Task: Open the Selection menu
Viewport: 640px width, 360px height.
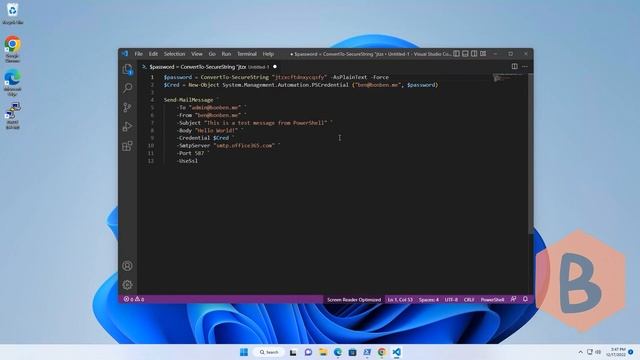Action: click(x=174, y=54)
